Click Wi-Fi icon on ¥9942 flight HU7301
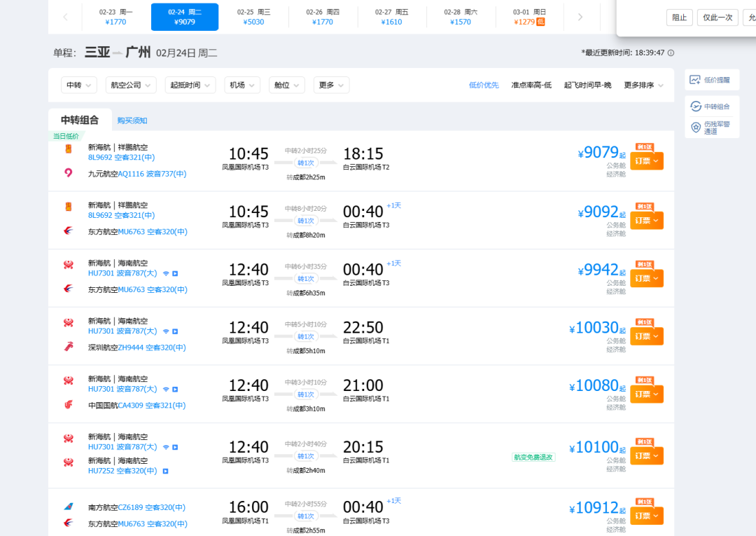The width and height of the screenshot is (756, 536). point(166,273)
